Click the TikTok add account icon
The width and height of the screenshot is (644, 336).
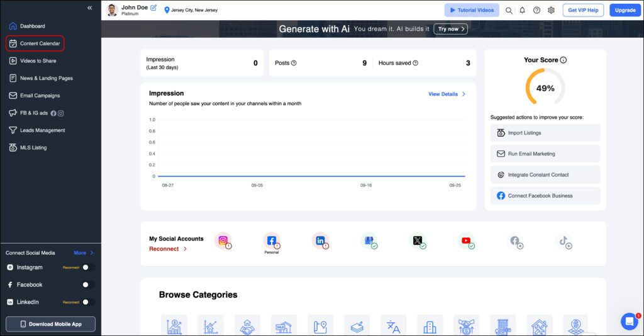pyautogui.click(x=563, y=240)
